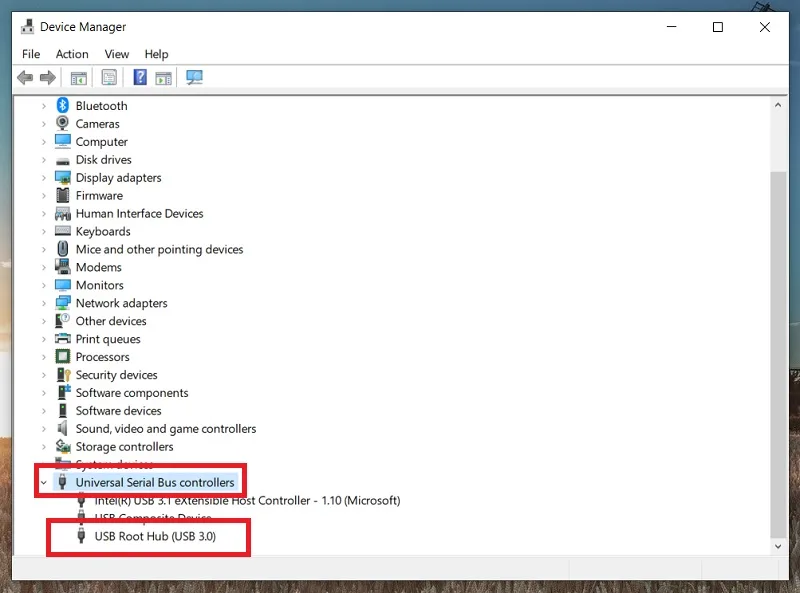Click the Show/Hide console tree toolbar icon
Screen dimensions: 800x593
[79, 78]
